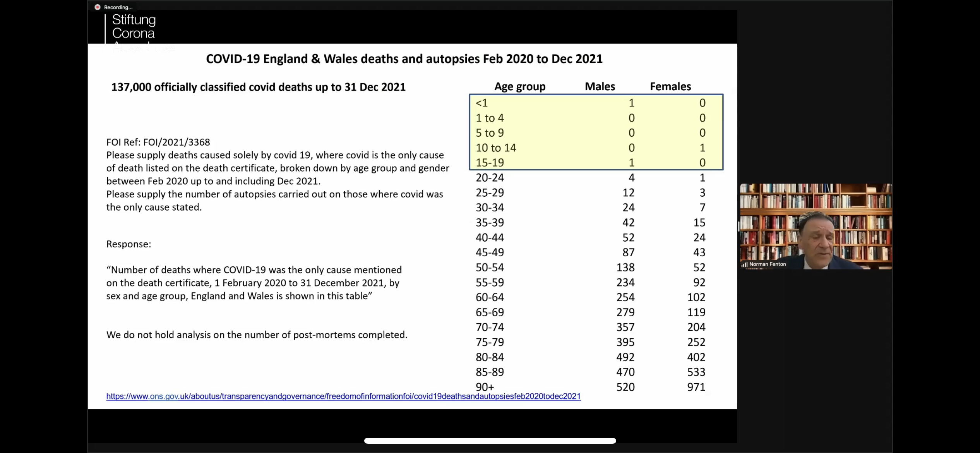Click the sentence about post-mortems completed

click(x=257, y=335)
